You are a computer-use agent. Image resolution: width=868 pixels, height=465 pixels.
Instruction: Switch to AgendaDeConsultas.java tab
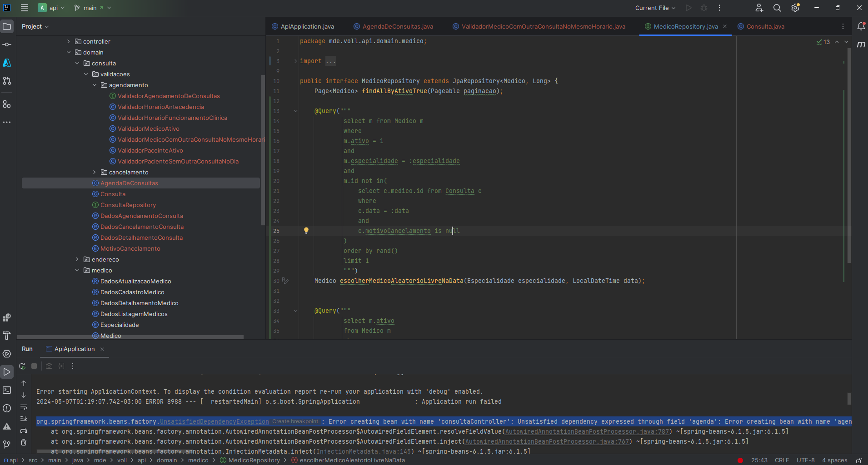pyautogui.click(x=394, y=26)
